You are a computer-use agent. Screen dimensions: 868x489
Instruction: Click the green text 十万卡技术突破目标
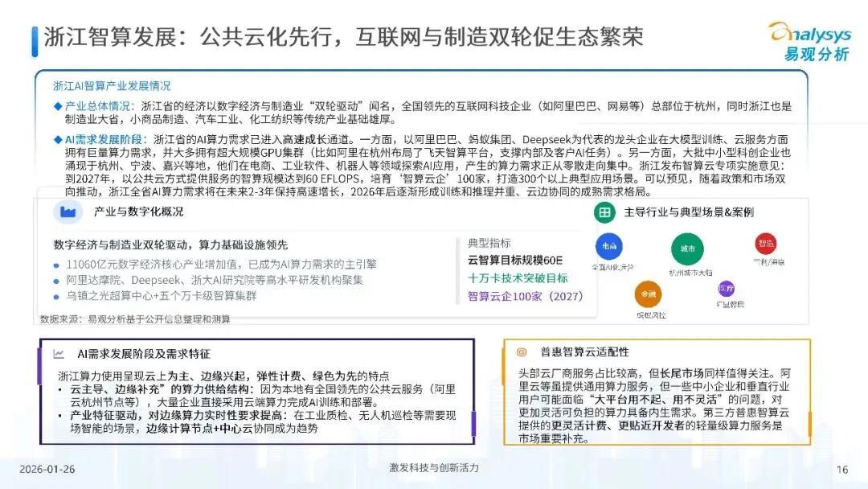point(518,278)
